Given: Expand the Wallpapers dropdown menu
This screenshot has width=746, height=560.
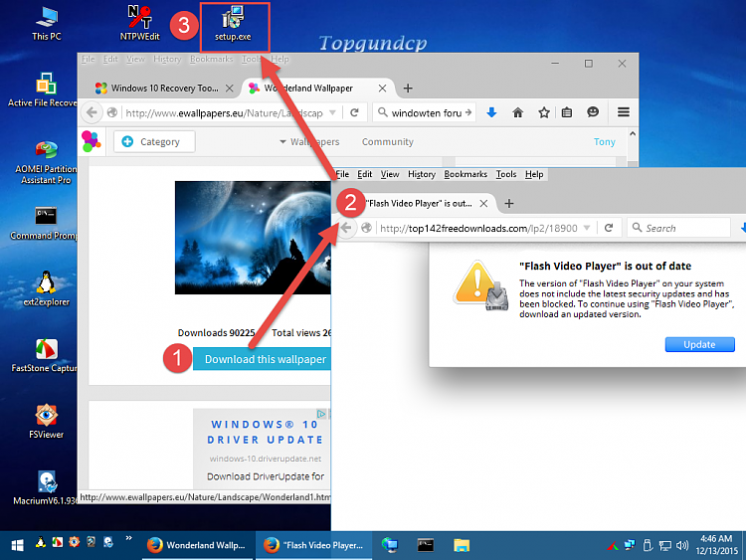Looking at the screenshot, I should 309,142.
